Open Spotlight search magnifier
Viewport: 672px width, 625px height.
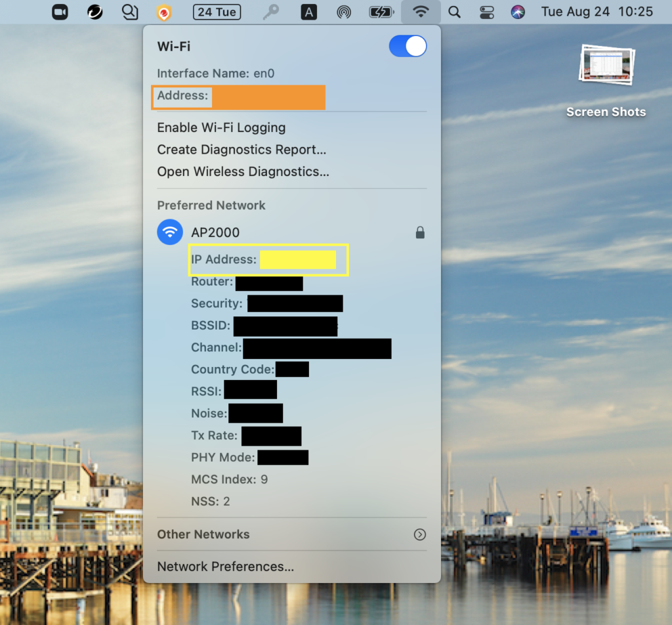tap(454, 12)
